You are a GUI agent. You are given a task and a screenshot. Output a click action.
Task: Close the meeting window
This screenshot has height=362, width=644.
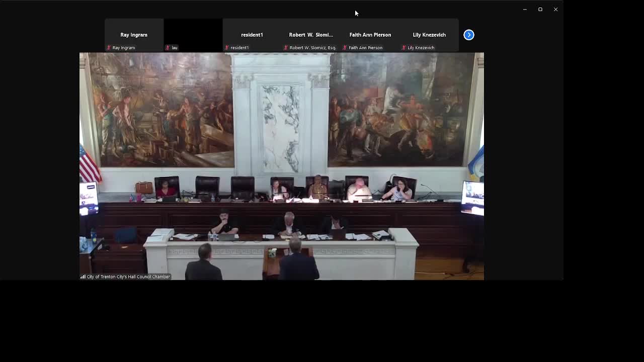[555, 10]
